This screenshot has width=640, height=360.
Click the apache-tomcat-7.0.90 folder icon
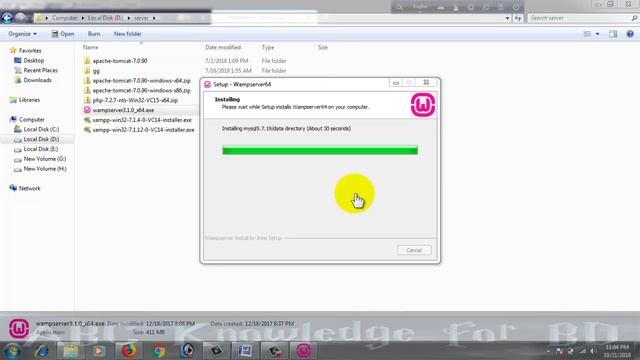(87, 61)
